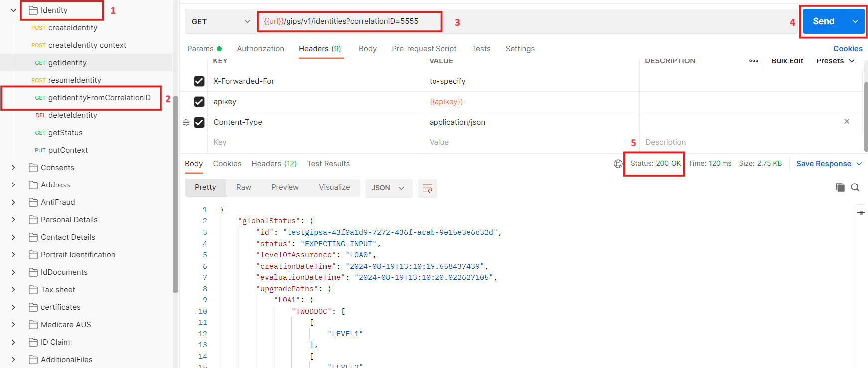Click the ID Claim folder icon
Screen dimensions: 868x368
33,342
